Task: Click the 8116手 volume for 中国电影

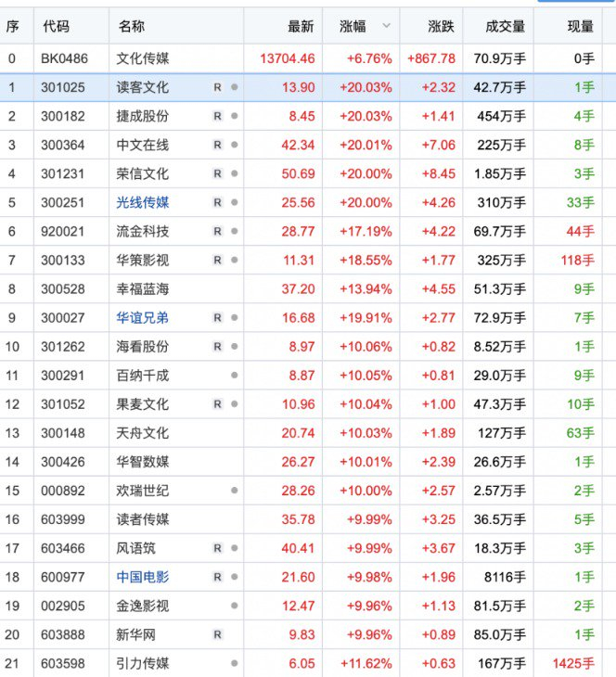Action: click(x=505, y=577)
